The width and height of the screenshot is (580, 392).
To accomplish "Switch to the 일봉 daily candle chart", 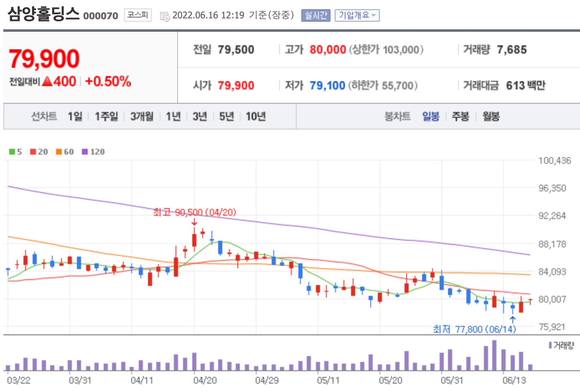I will coord(431,116).
